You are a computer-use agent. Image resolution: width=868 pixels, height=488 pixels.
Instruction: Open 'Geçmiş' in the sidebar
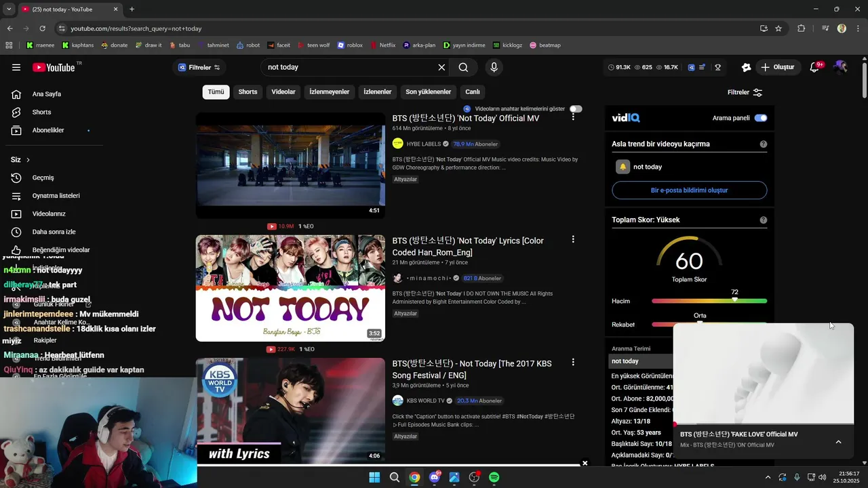point(43,178)
